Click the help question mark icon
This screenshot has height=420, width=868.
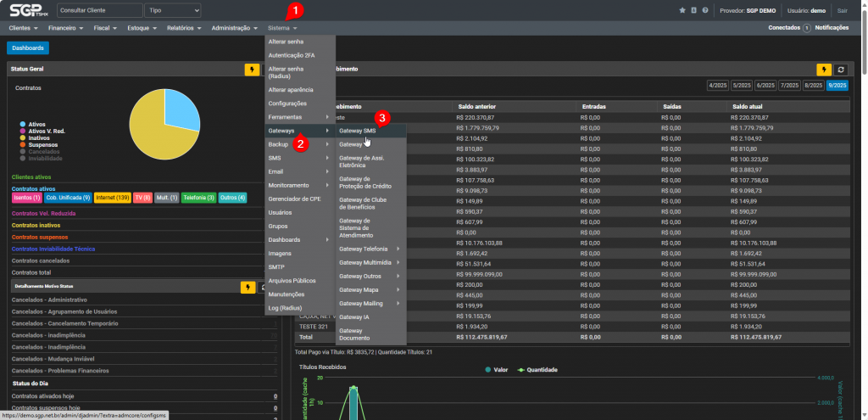pyautogui.click(x=705, y=10)
